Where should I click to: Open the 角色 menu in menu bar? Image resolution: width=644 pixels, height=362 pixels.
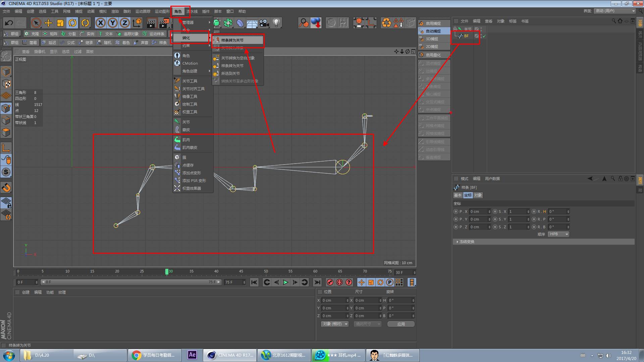click(x=178, y=11)
